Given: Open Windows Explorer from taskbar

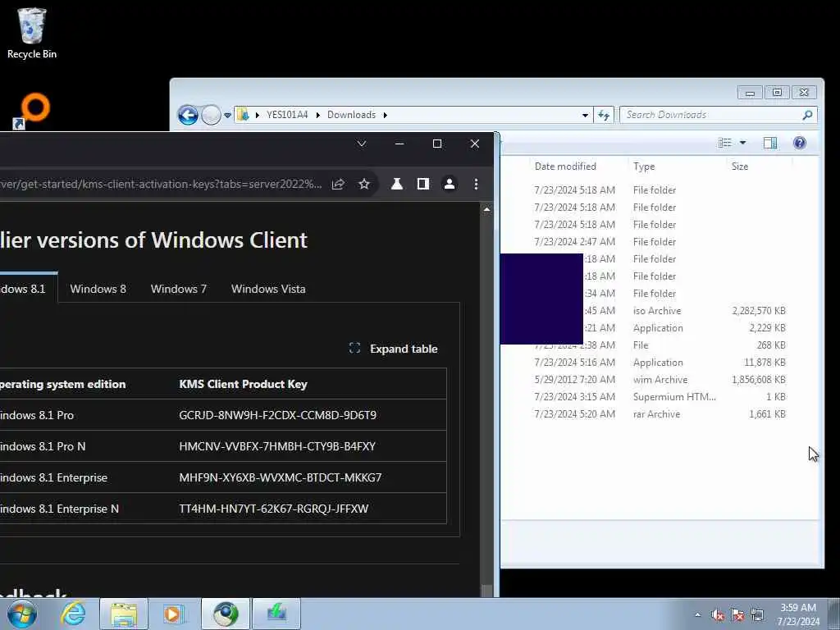Looking at the screenshot, I should [124, 614].
